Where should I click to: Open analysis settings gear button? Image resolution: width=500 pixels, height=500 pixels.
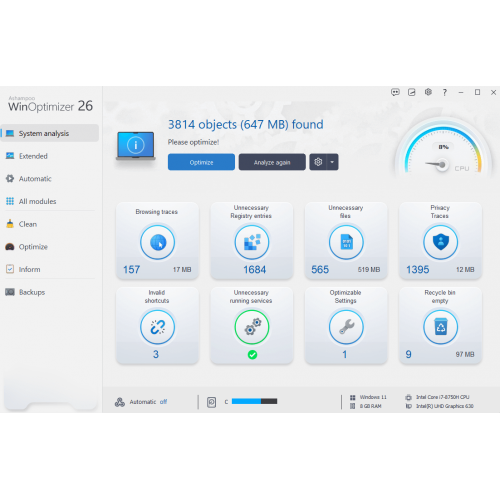click(318, 162)
